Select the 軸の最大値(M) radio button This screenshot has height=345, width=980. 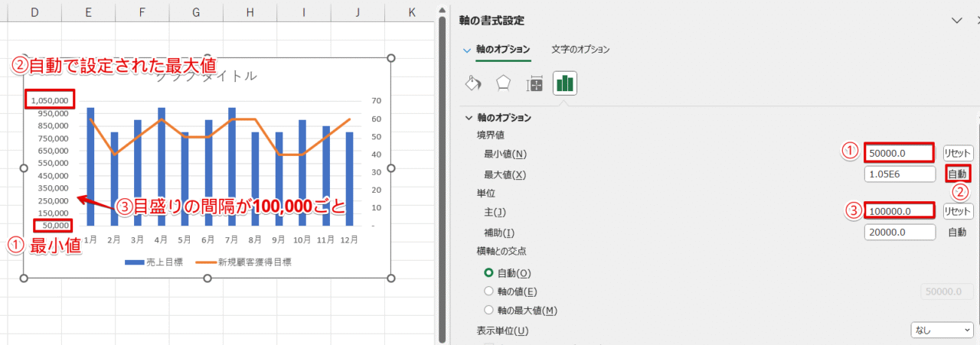(489, 310)
